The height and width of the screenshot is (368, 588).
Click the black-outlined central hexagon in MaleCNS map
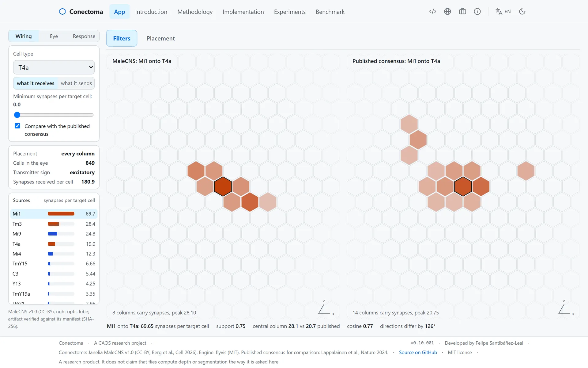pos(223,186)
